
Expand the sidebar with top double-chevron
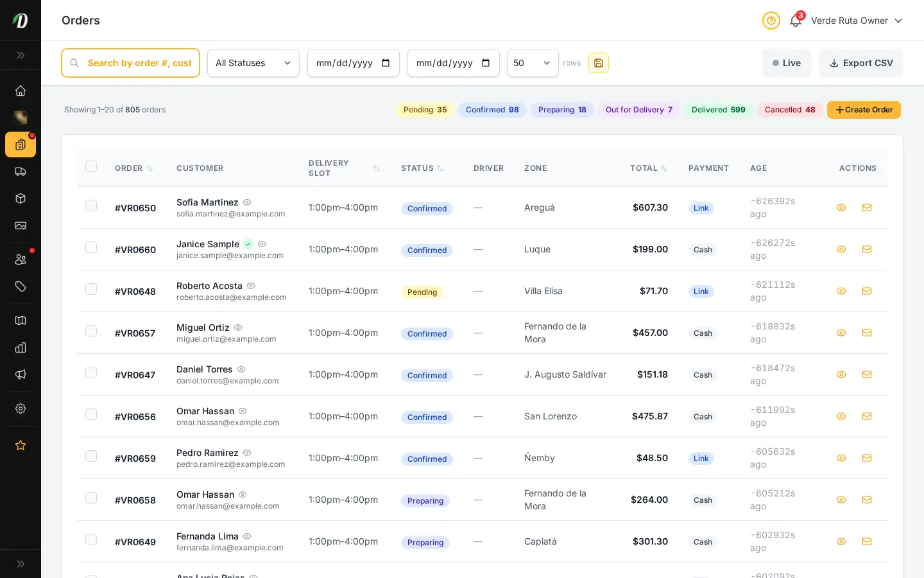[x=21, y=55]
